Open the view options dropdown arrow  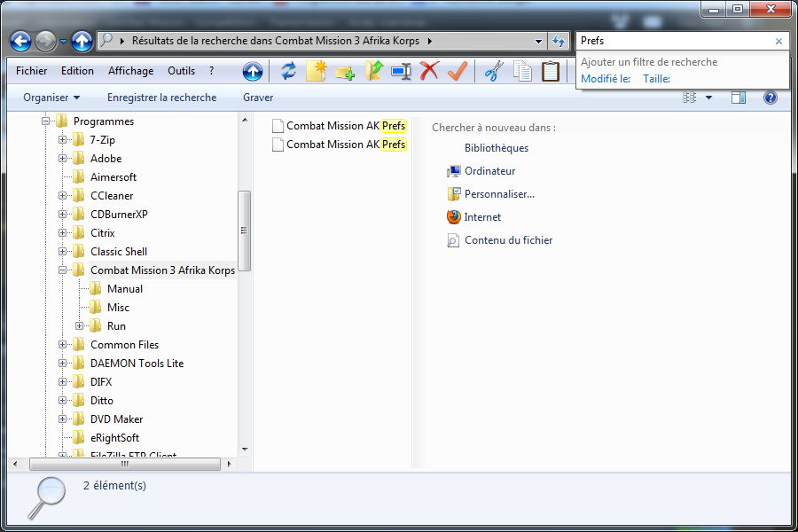point(708,98)
